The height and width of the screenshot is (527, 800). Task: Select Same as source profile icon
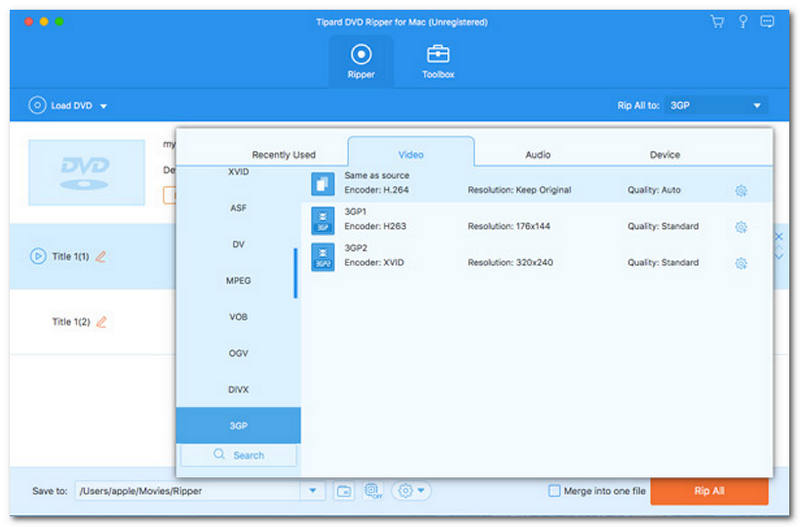[322, 184]
